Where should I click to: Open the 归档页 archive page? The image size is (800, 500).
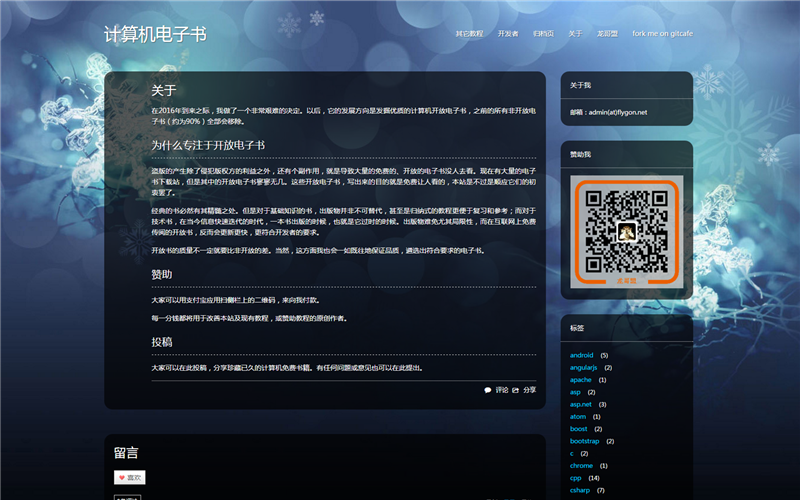click(x=543, y=34)
